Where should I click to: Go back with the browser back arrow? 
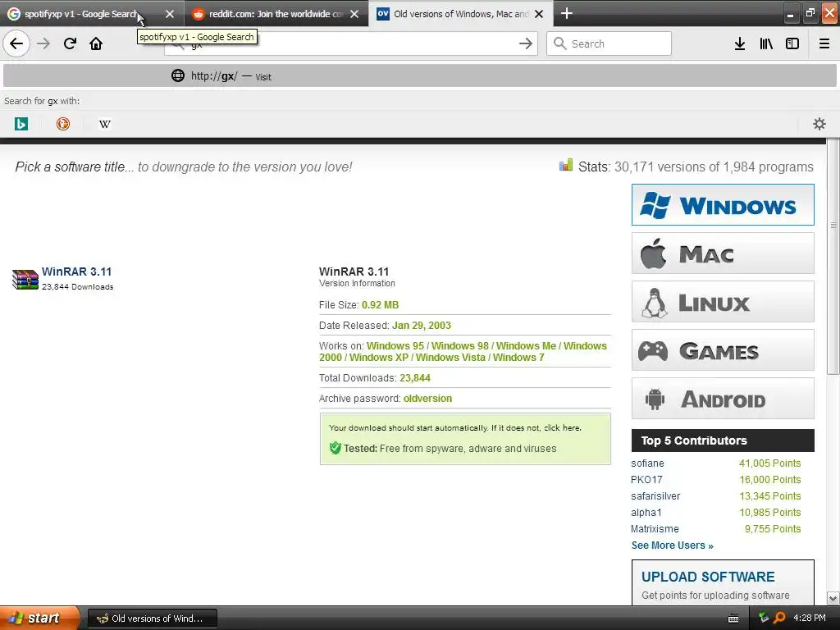click(x=16, y=43)
